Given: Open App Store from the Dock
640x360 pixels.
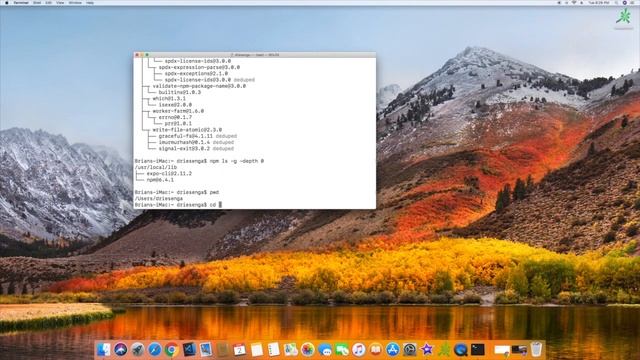Looking at the screenshot, I should pos(393,349).
